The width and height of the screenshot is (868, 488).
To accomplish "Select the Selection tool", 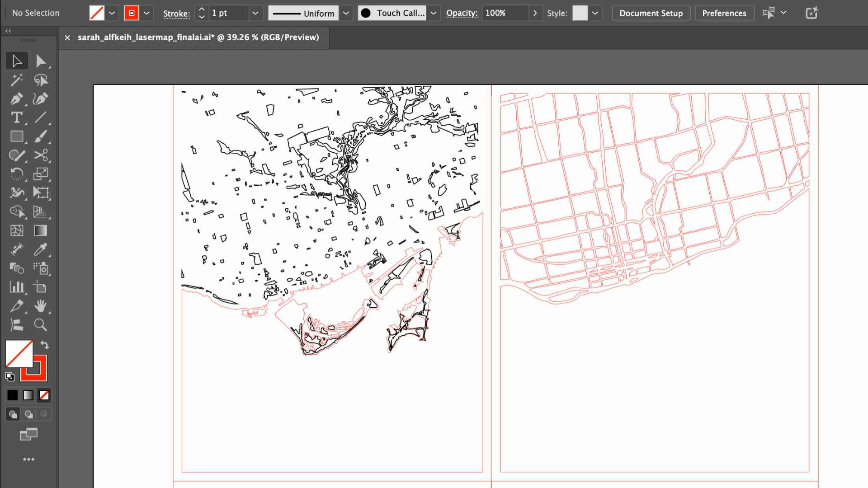I will click(17, 61).
